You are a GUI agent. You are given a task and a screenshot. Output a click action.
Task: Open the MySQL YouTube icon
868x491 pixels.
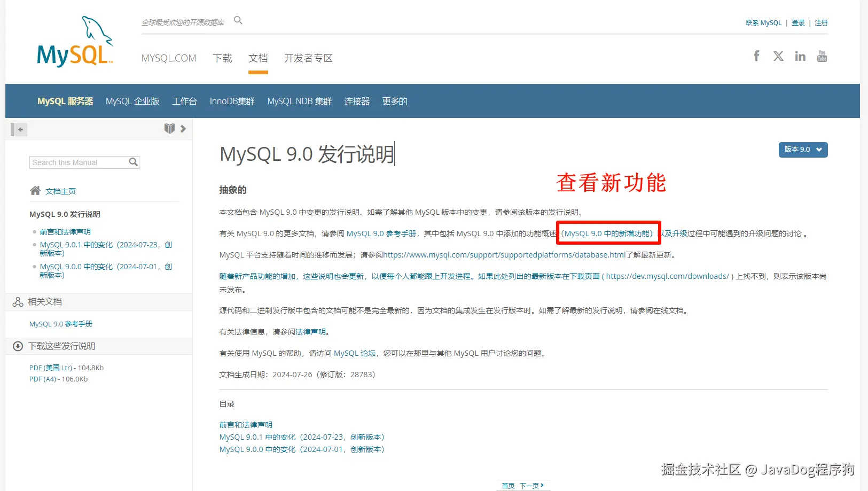tap(822, 56)
